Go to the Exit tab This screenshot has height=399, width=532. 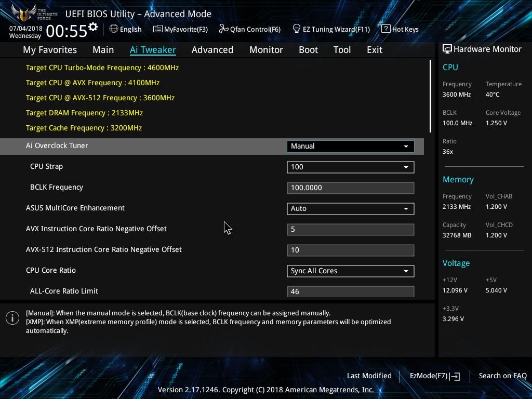click(375, 50)
